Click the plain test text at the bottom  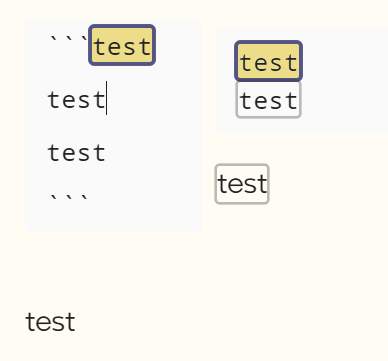pyautogui.click(x=50, y=322)
